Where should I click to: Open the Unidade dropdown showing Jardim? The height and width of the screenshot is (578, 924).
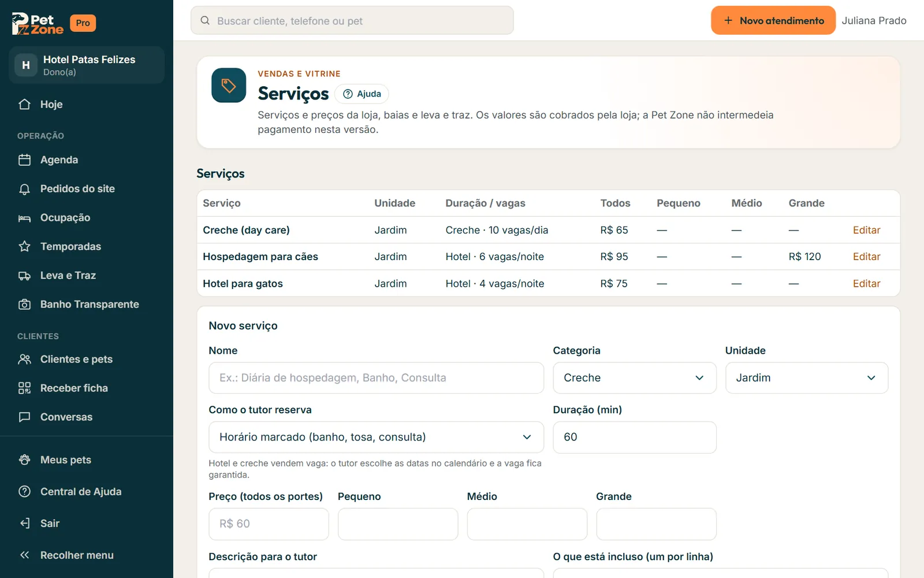(x=807, y=377)
